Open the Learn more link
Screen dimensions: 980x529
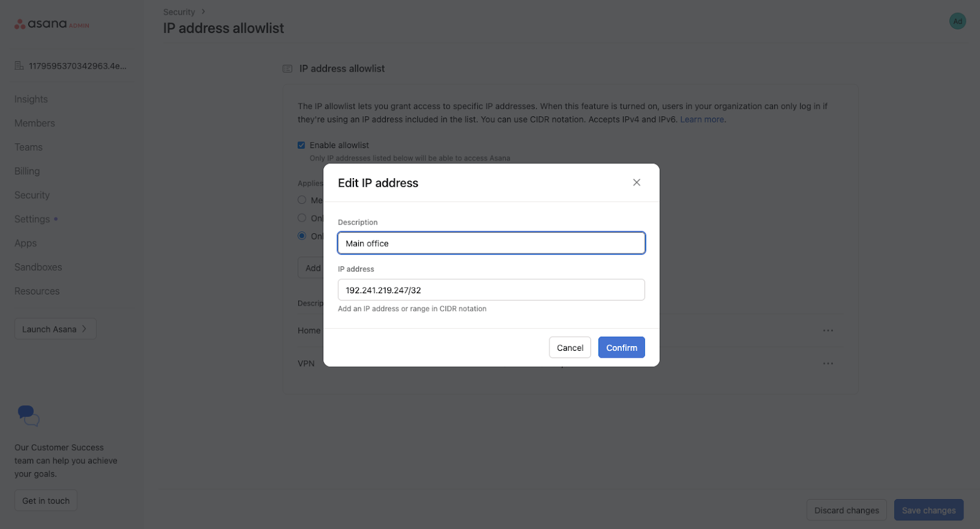pyautogui.click(x=701, y=119)
